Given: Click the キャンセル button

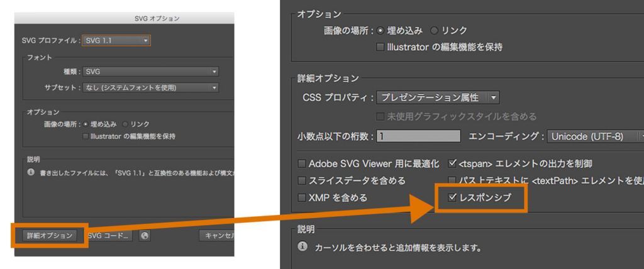Looking at the screenshot, I should pos(217,235).
